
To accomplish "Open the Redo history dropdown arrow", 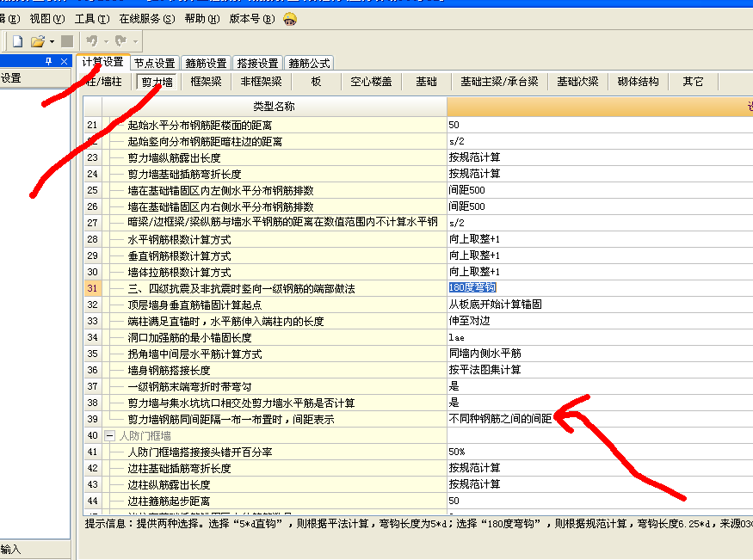I will 135,42.
